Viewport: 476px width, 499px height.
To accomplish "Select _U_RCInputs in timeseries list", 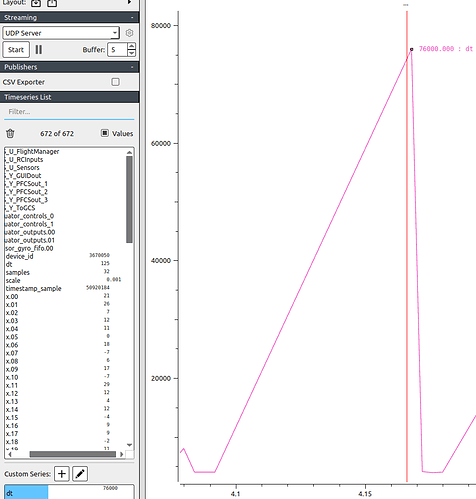I will pos(24,160).
